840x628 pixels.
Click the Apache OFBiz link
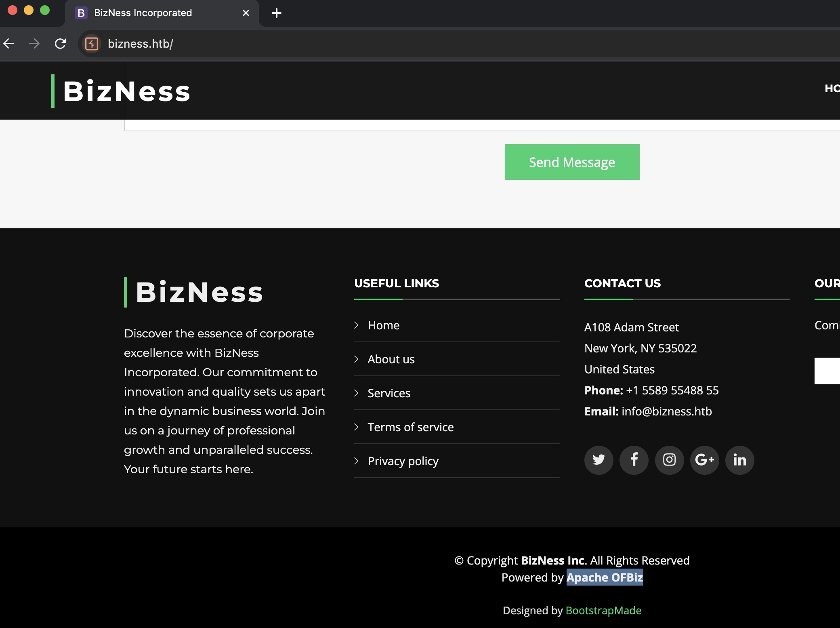tap(604, 577)
